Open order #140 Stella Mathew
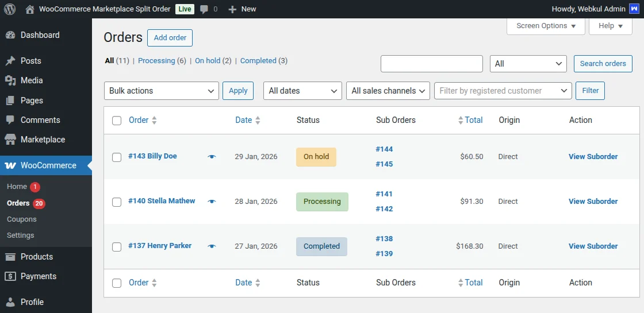 tap(162, 201)
